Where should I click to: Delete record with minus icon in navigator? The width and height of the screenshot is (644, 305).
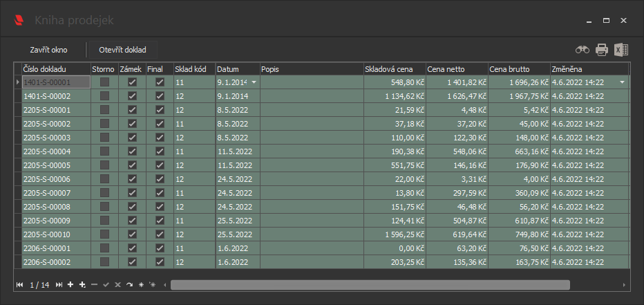click(x=95, y=284)
